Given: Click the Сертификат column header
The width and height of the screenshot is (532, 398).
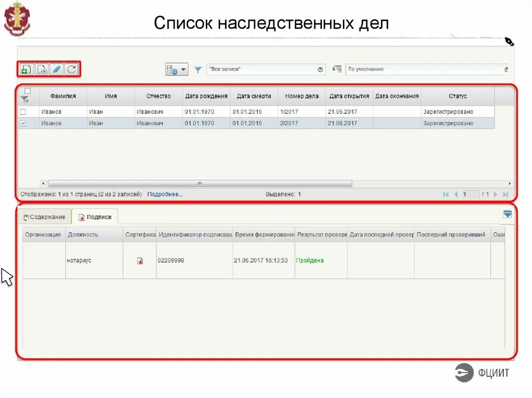Looking at the screenshot, I should click(139, 235).
